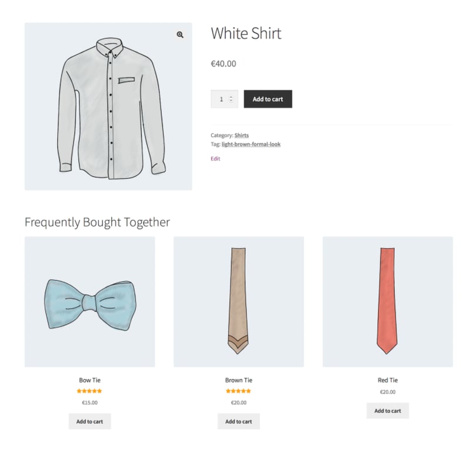Open the Brown Tie product title link
The height and width of the screenshot is (452, 476).
coord(238,380)
